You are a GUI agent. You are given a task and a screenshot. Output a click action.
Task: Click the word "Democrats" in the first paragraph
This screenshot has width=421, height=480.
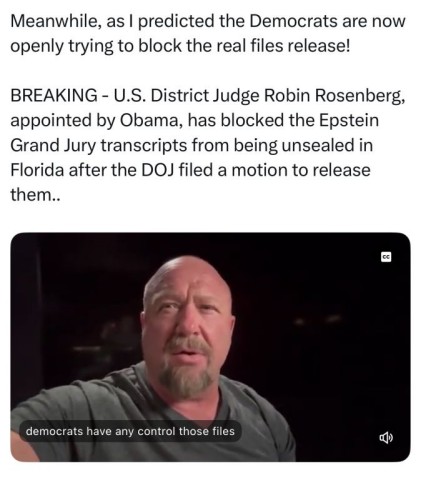click(x=293, y=21)
